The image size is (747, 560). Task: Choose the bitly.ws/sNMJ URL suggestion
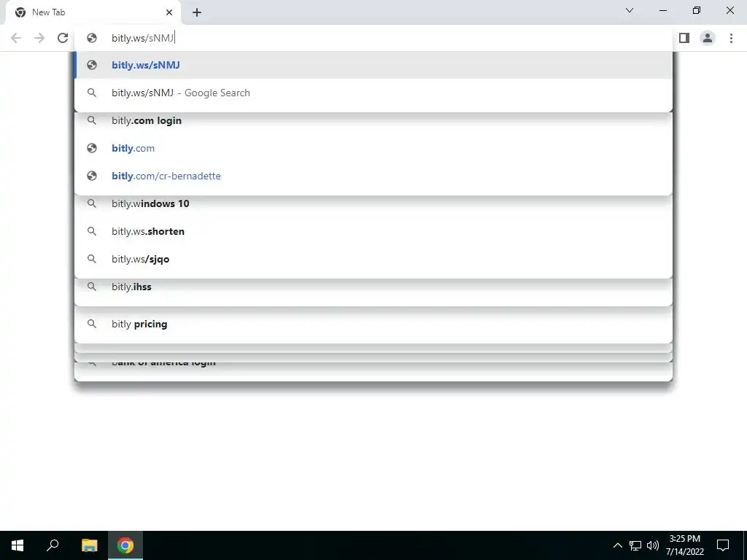pos(373,65)
